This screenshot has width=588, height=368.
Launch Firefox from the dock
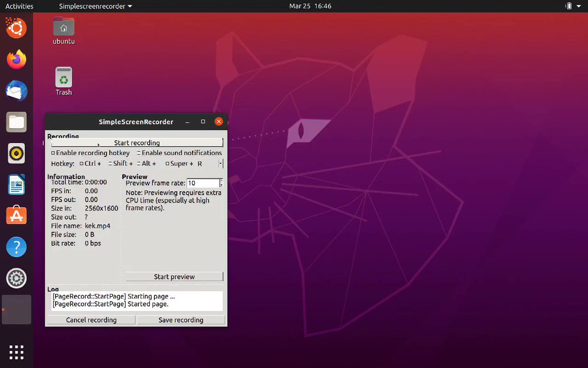coord(16,60)
